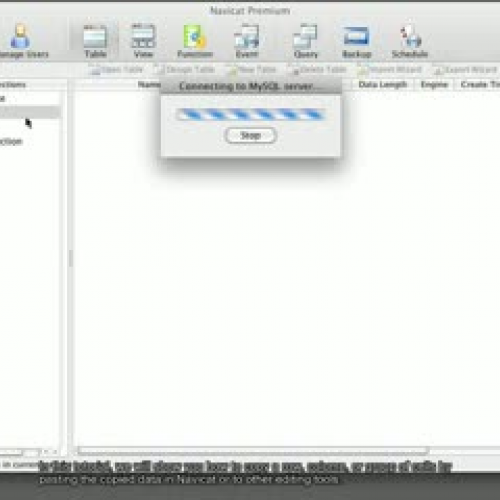Switch to the View objects icon

coord(143,42)
